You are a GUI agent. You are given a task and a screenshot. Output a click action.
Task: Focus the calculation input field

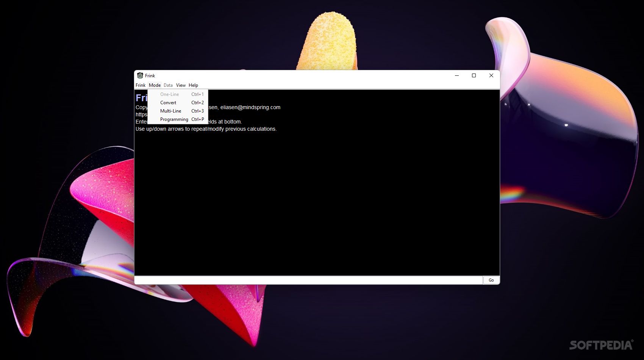tap(308, 280)
